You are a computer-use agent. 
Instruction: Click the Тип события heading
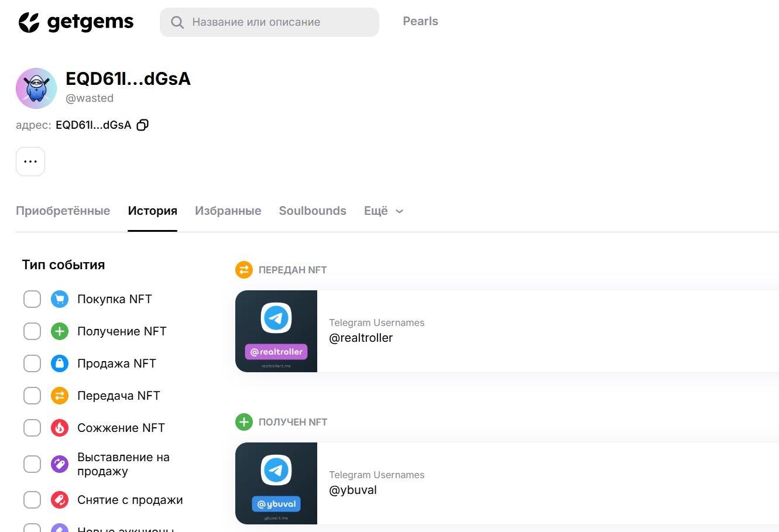(x=63, y=265)
